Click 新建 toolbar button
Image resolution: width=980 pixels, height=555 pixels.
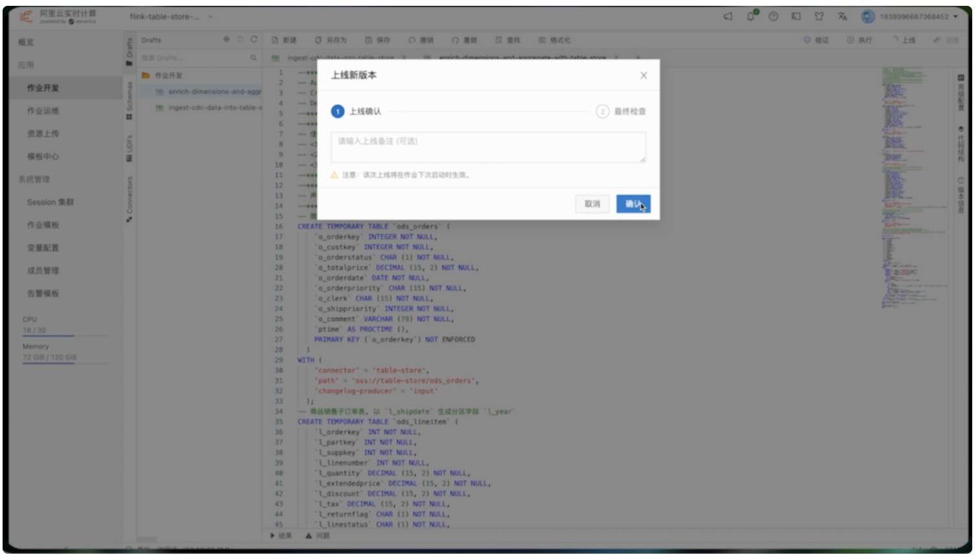pos(284,40)
